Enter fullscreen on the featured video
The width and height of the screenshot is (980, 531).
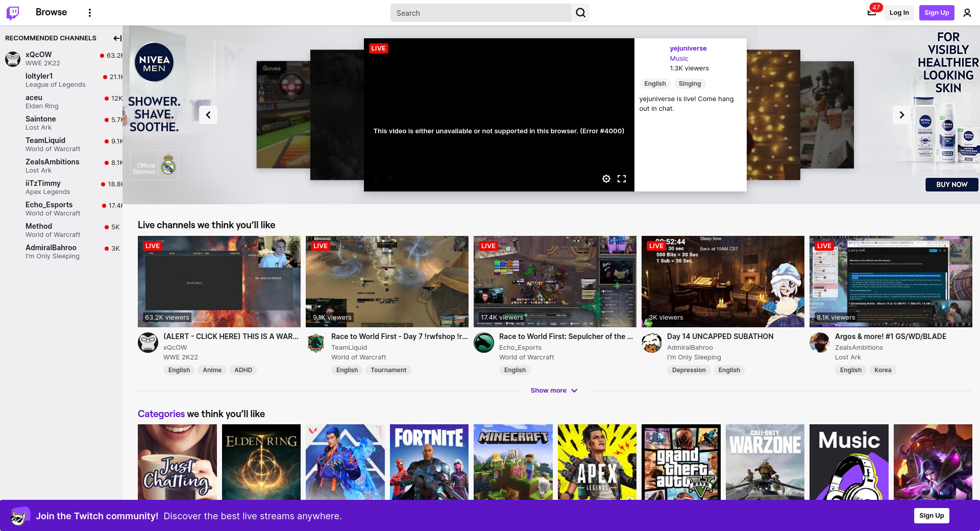(621, 179)
